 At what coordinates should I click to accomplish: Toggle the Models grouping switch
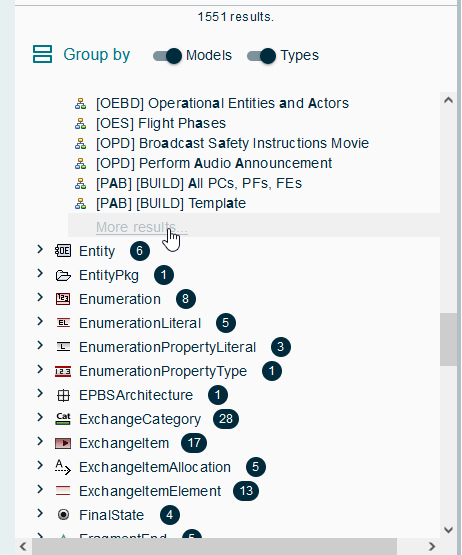point(167,56)
